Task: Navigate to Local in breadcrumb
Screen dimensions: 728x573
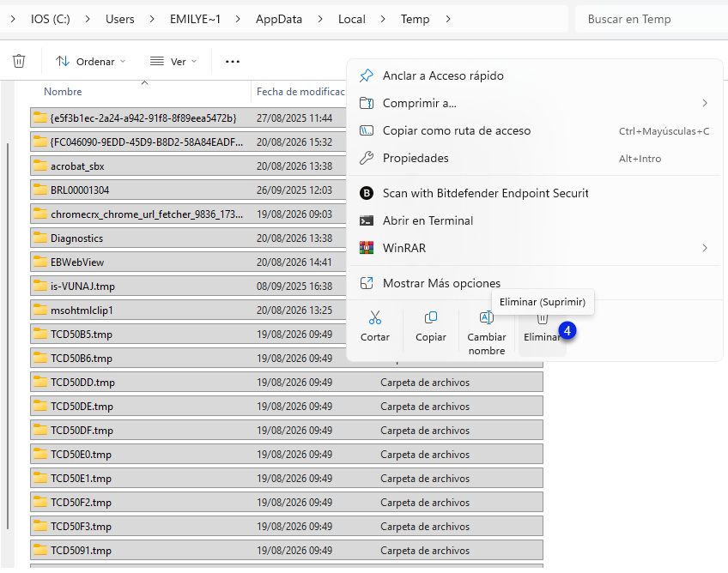Action: tap(351, 19)
